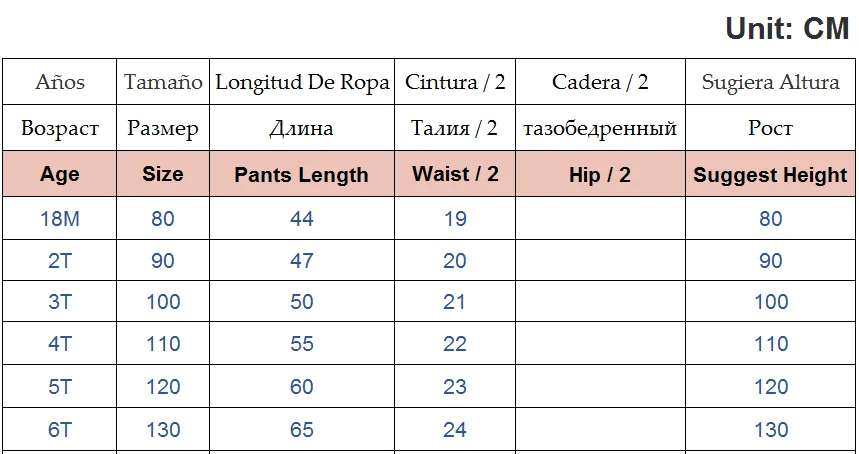
Task: Click the 'Suggest Height' column header
Action: tap(770, 175)
